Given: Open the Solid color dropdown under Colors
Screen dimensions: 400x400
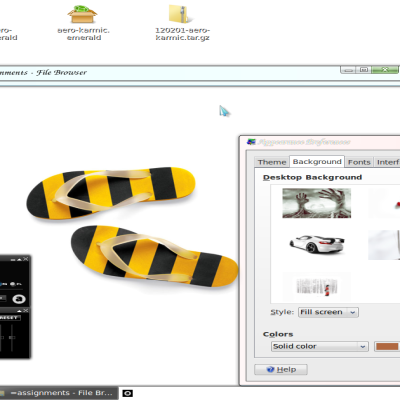Looking at the screenshot, I should pos(320,347).
